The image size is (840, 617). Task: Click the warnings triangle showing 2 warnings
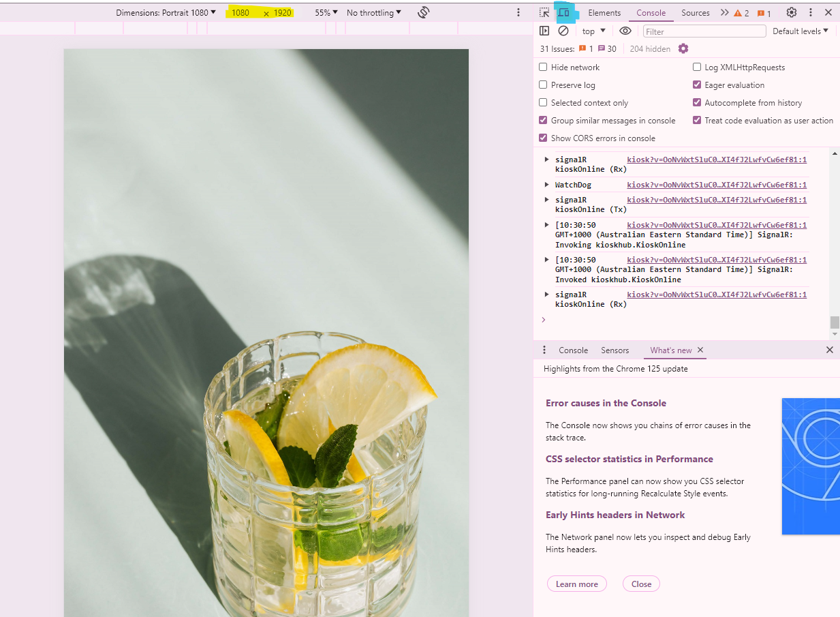pos(741,12)
